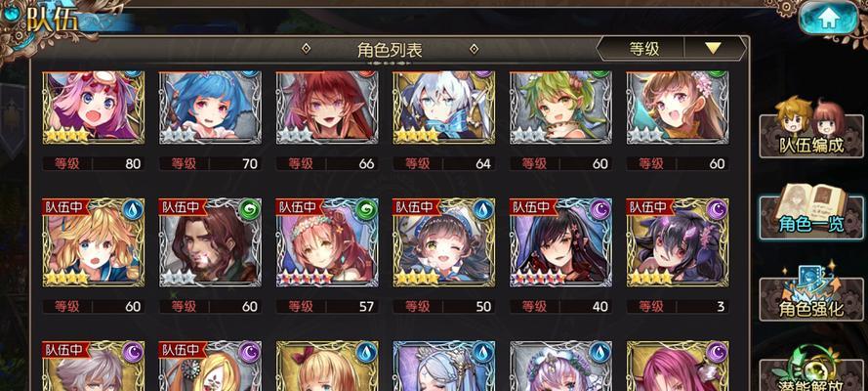Click dark element icon on level 3 character
This screenshot has width=868, height=391.
718,210
